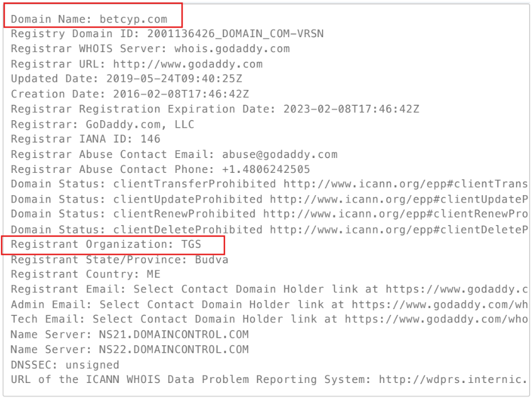The width and height of the screenshot is (532, 399).
Task: Click the Creation Date value 2016-02-08
Action: click(x=181, y=94)
